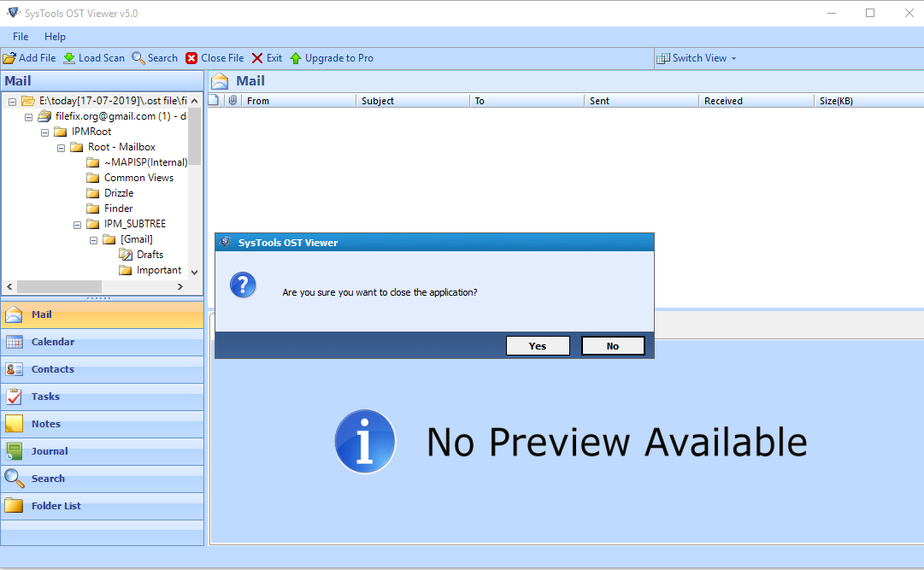Image resolution: width=924 pixels, height=570 pixels.
Task: Collapse the IPM_SUBTREE node
Action: [77, 225]
